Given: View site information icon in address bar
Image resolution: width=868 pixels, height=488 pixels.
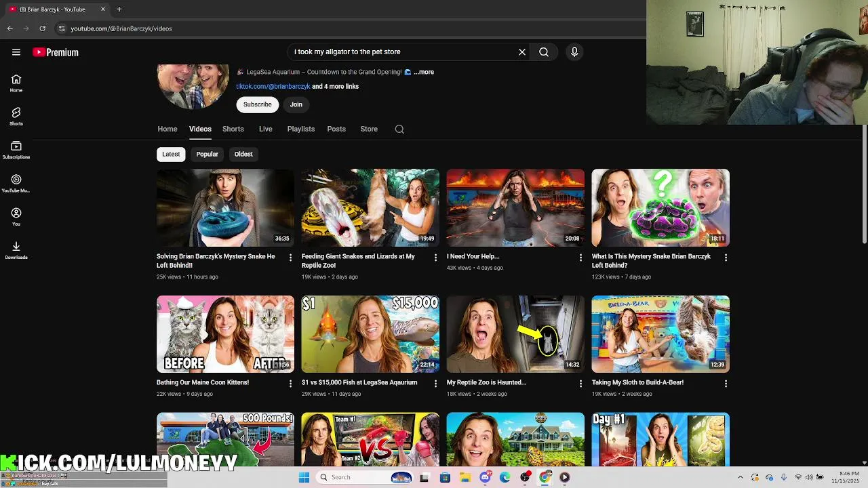Looking at the screenshot, I should coord(62,28).
